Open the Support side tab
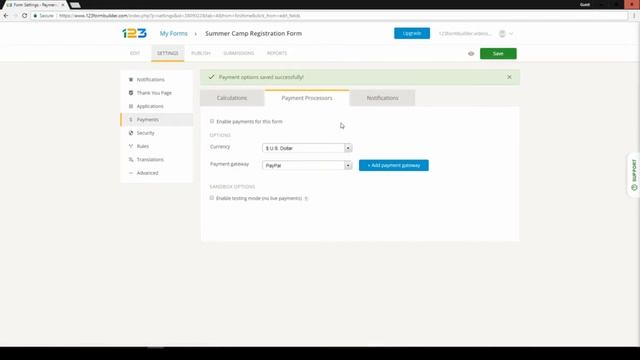640x360 pixels. (x=634, y=175)
